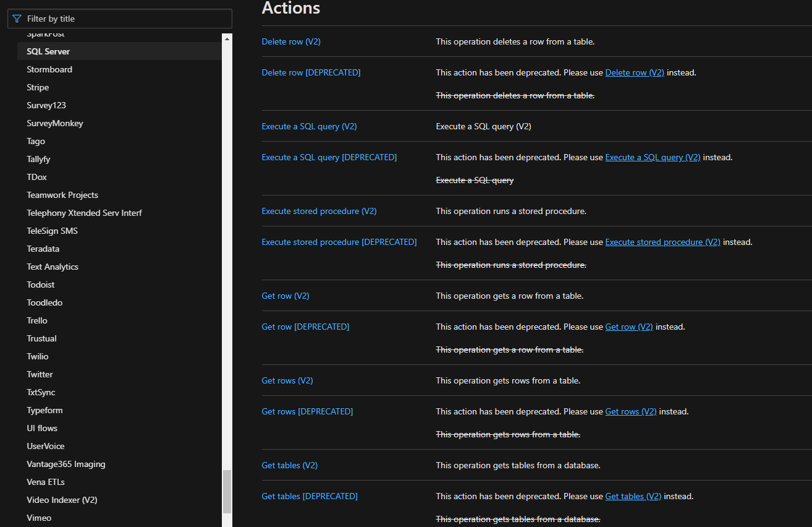
Task: Follow the inline Get row (V2) replacement link
Action: [x=628, y=327]
